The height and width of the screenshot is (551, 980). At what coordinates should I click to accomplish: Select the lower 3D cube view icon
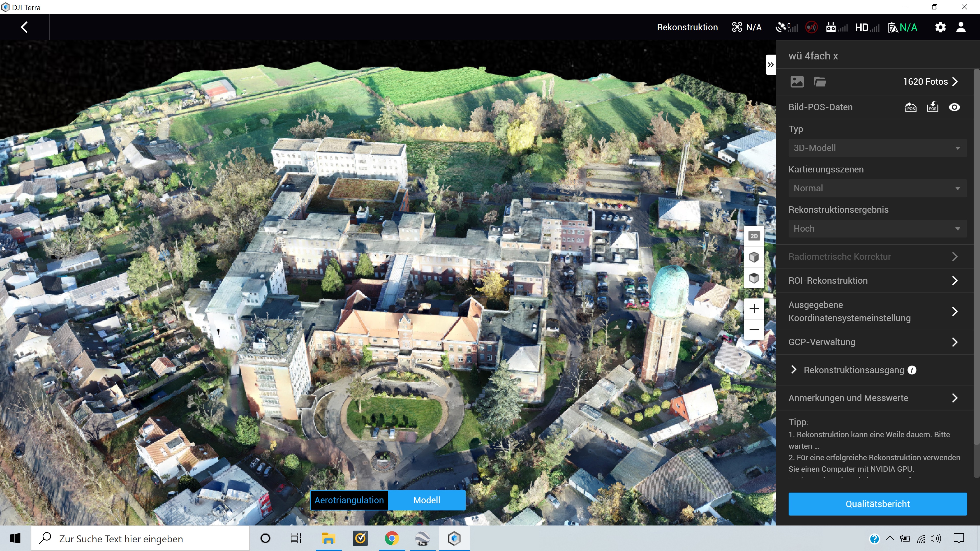(x=754, y=278)
